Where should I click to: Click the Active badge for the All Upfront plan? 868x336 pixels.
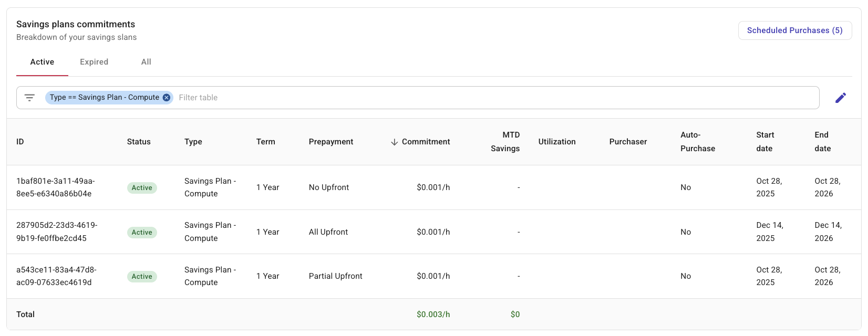click(142, 232)
